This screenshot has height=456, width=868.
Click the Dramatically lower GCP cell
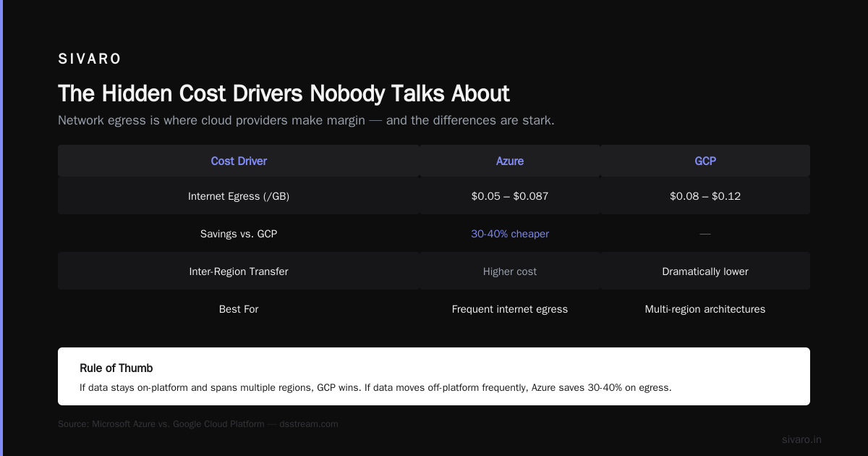click(705, 271)
